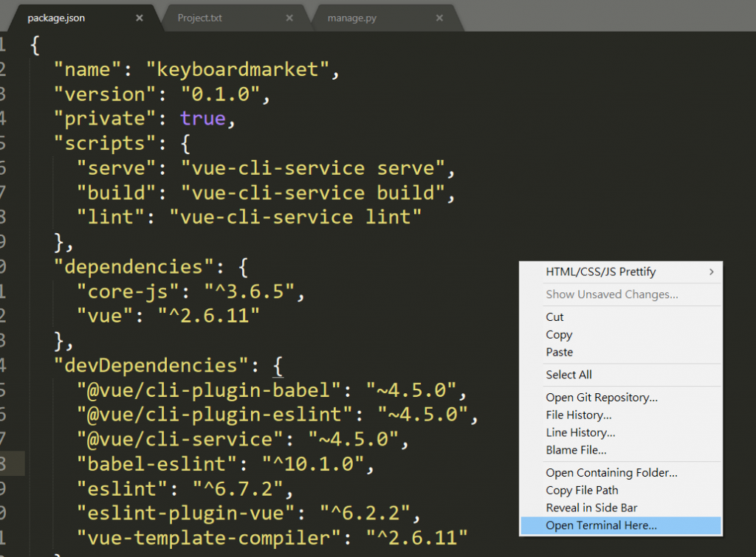This screenshot has height=557, width=756.
Task: Close the manage.py tab
Action: pos(439,18)
